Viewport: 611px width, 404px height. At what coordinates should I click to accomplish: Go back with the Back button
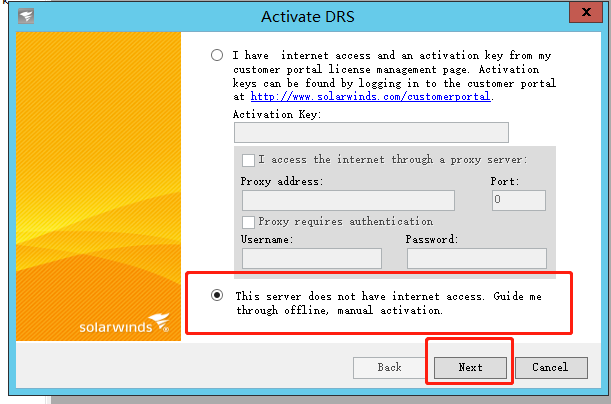389,367
